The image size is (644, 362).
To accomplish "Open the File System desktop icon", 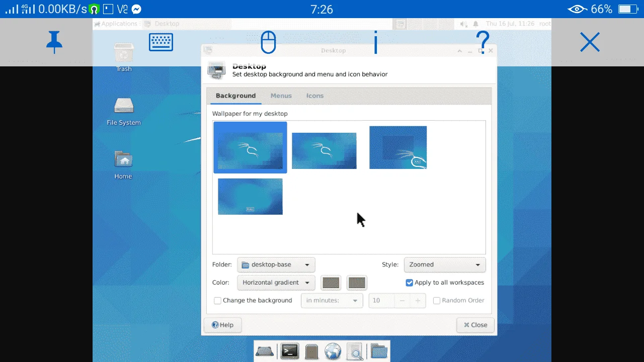I will 124,112.
